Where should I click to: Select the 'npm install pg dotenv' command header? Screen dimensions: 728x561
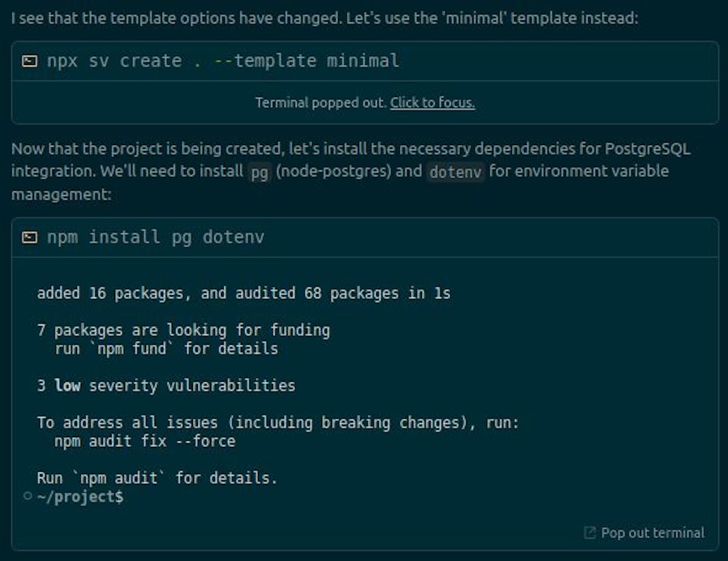[155, 237]
